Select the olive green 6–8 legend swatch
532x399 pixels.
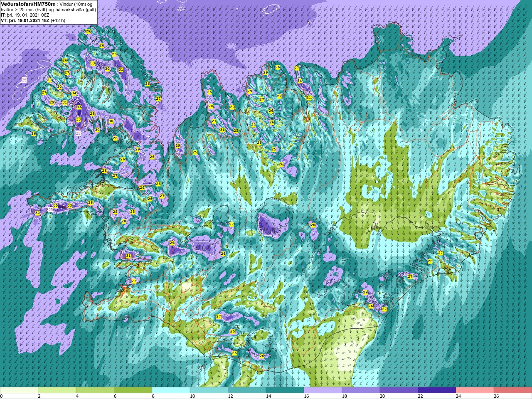tap(133, 390)
